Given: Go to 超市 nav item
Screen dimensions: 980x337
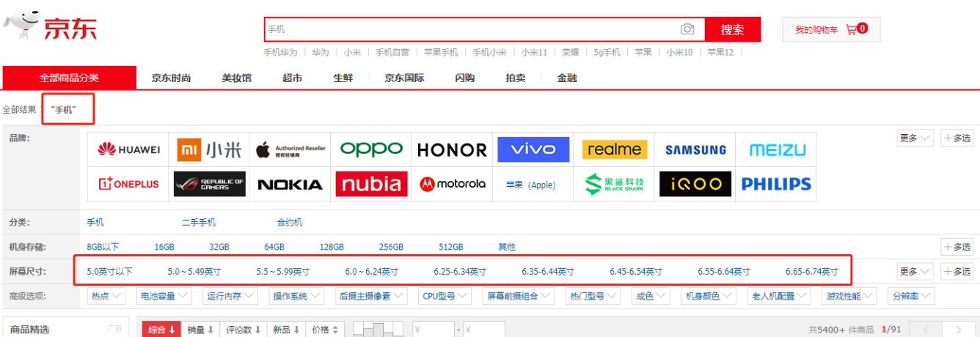Looking at the screenshot, I should [x=292, y=78].
